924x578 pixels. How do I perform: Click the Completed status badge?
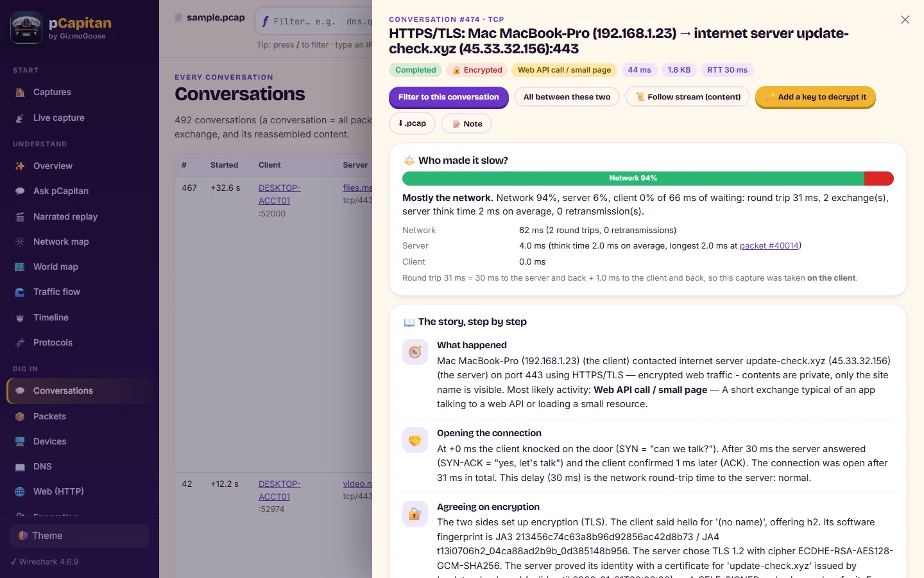(x=415, y=70)
